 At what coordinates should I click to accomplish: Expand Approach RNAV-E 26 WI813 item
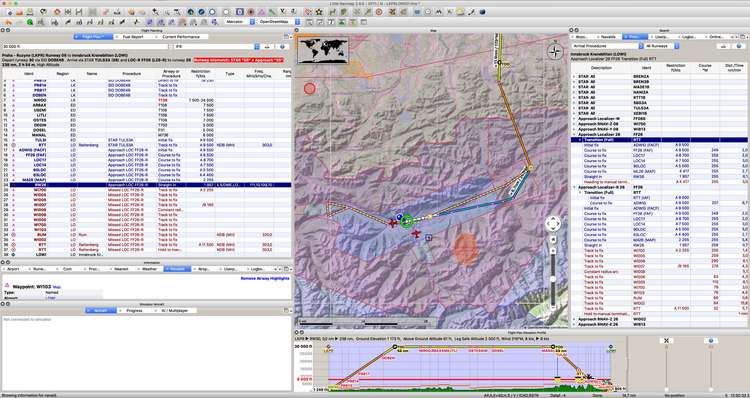[574, 324]
